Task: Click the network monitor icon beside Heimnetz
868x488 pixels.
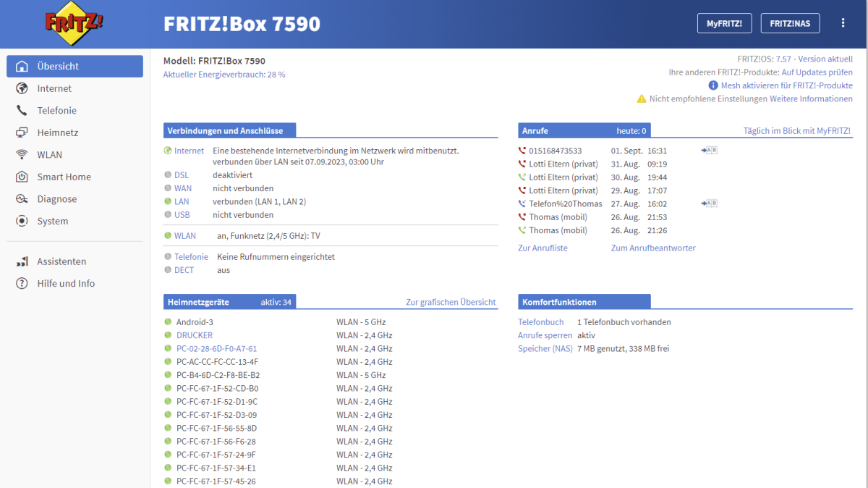Action: (x=22, y=132)
